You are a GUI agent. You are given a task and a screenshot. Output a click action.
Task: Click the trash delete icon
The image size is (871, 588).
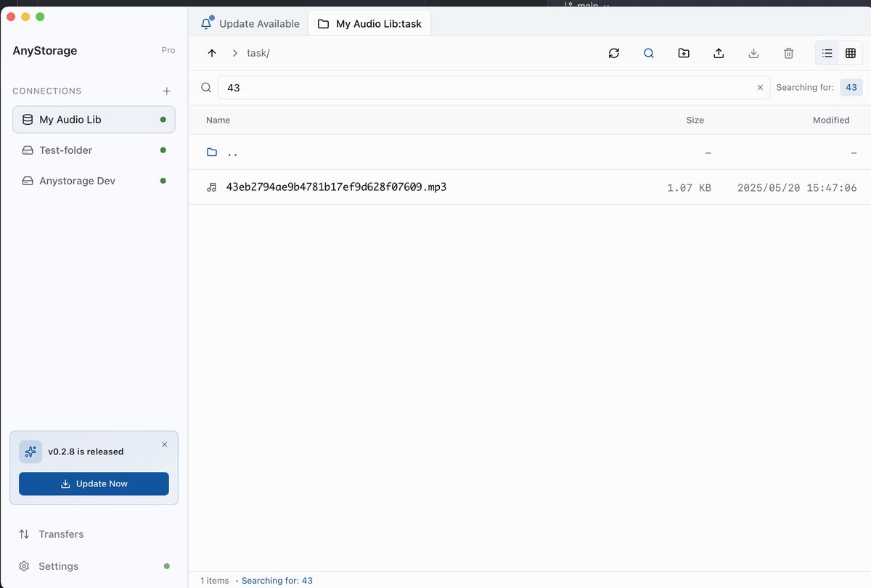tap(788, 53)
